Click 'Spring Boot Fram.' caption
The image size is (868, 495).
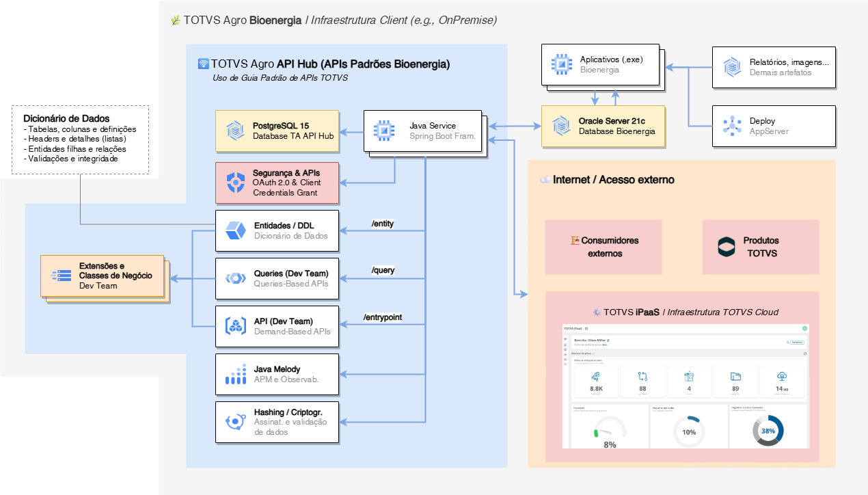[442, 136]
